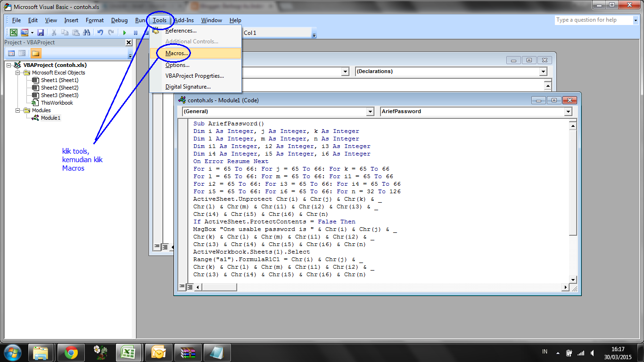Open the AriefPassword procedure dropdown
The width and height of the screenshot is (644, 362).
pos(568,112)
